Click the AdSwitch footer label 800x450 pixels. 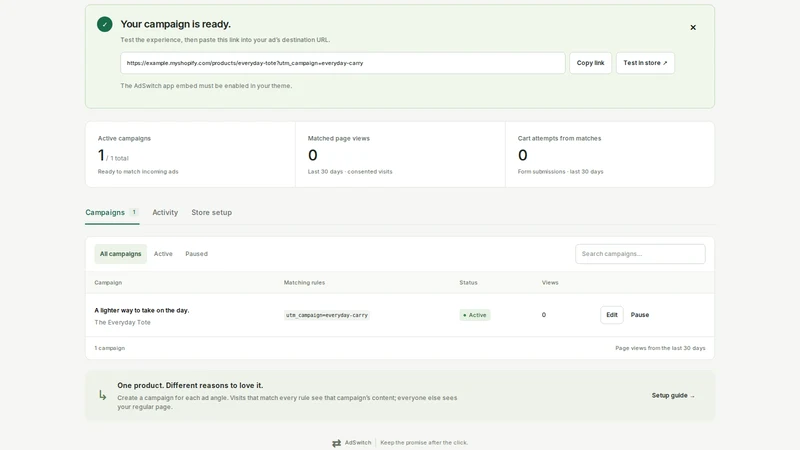click(x=358, y=442)
